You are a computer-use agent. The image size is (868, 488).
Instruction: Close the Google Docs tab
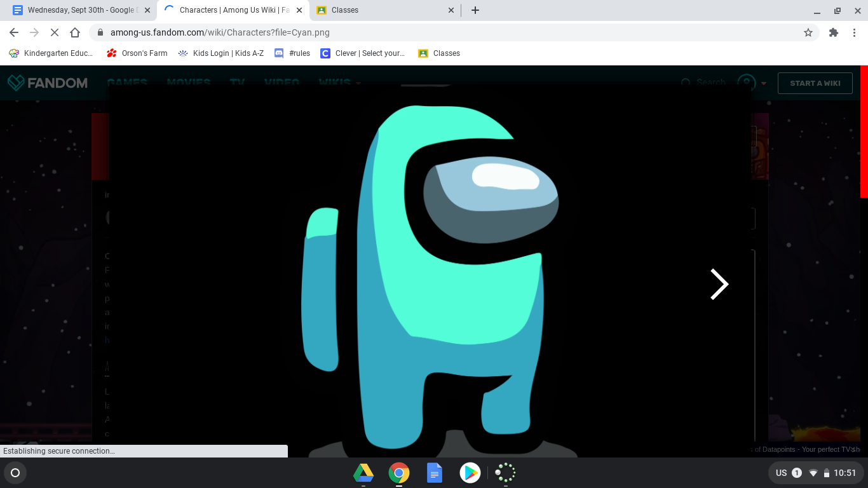[147, 10]
